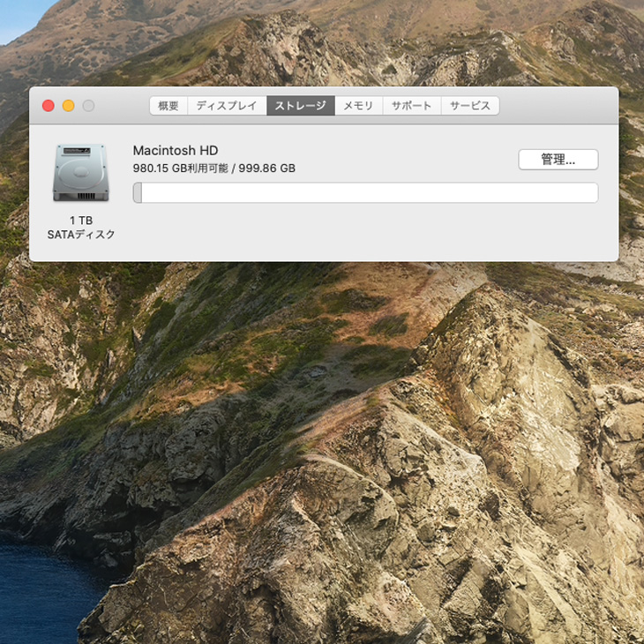Open the サービス tab

pyautogui.click(x=470, y=106)
